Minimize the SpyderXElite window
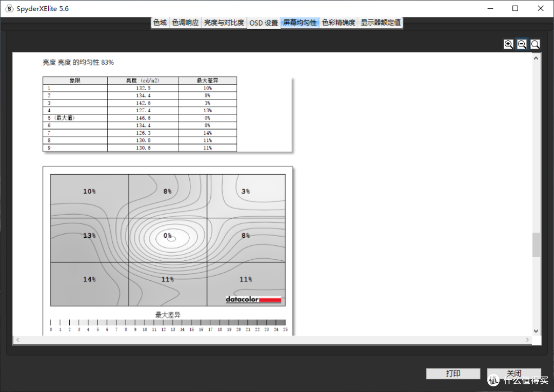The image size is (554, 392). coord(490,9)
